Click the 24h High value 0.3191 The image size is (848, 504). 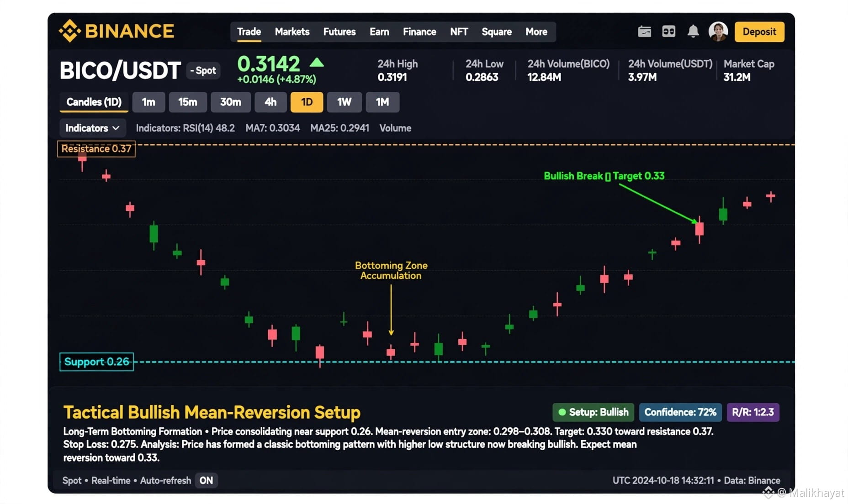click(x=392, y=77)
